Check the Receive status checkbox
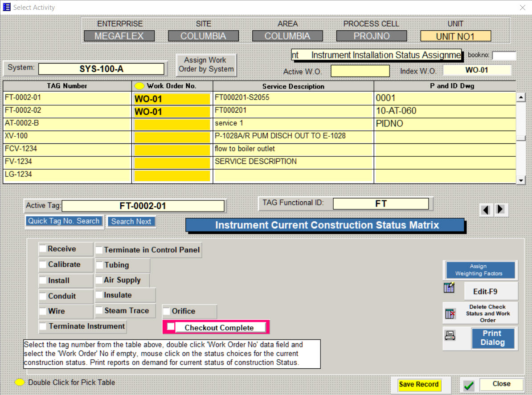This screenshot has width=532, height=395. coord(43,248)
